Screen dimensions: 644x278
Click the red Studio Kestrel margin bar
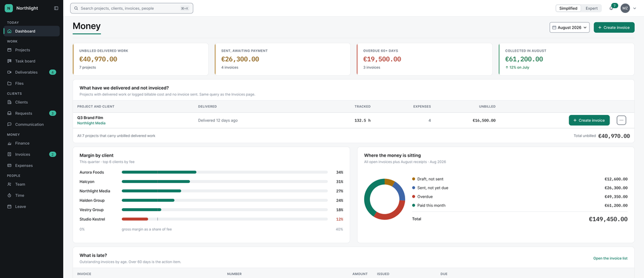(135, 219)
